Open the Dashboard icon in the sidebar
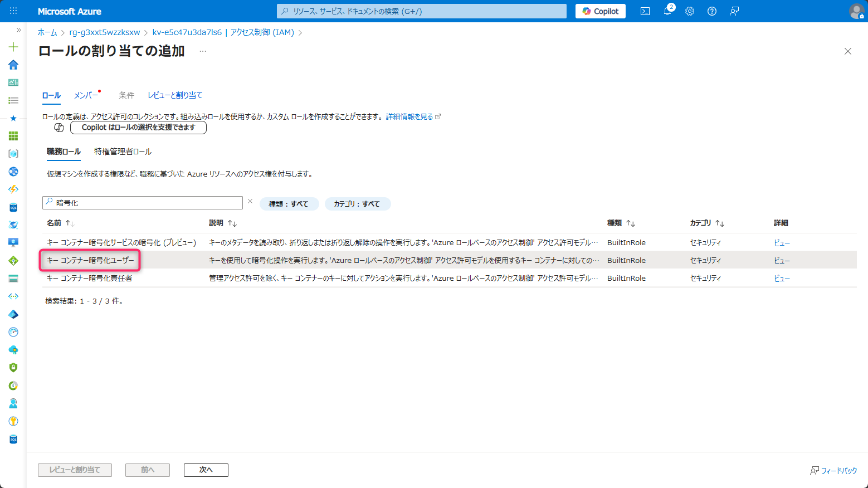The image size is (868, 488). pyautogui.click(x=13, y=82)
